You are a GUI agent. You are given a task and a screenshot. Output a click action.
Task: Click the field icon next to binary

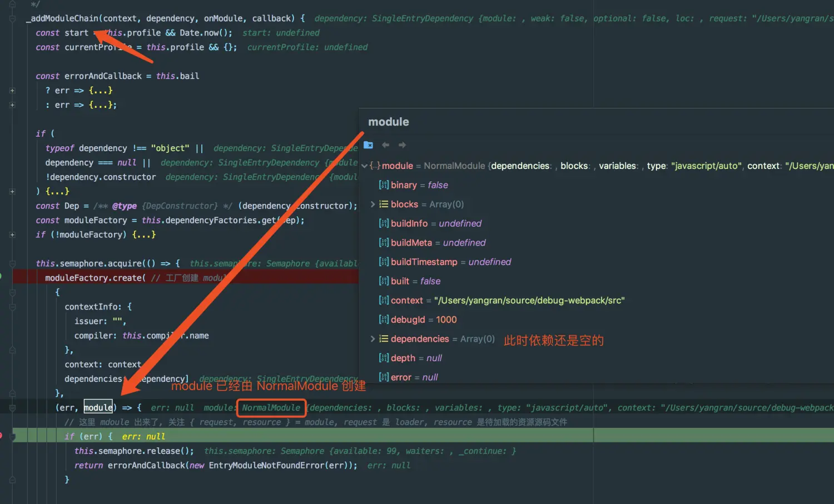coord(384,185)
